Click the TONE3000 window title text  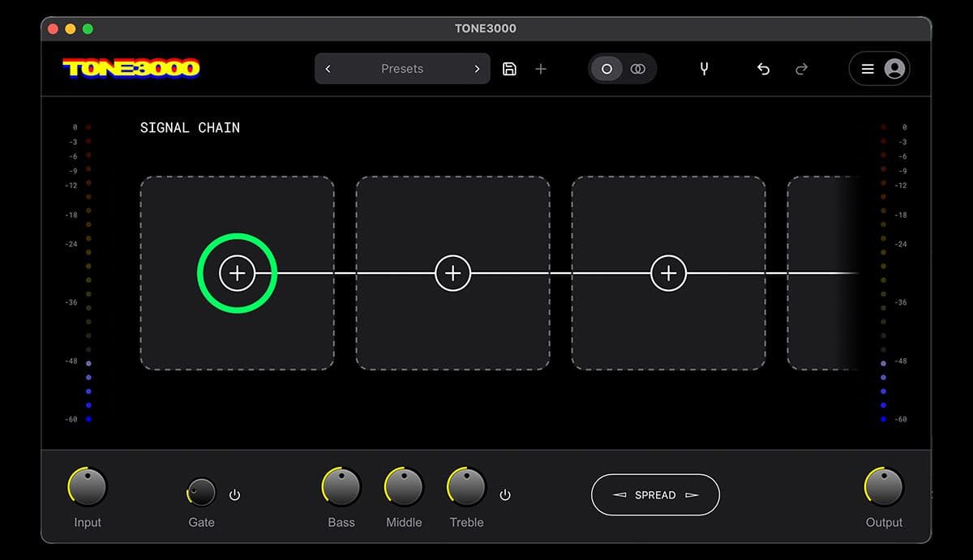[x=486, y=28]
